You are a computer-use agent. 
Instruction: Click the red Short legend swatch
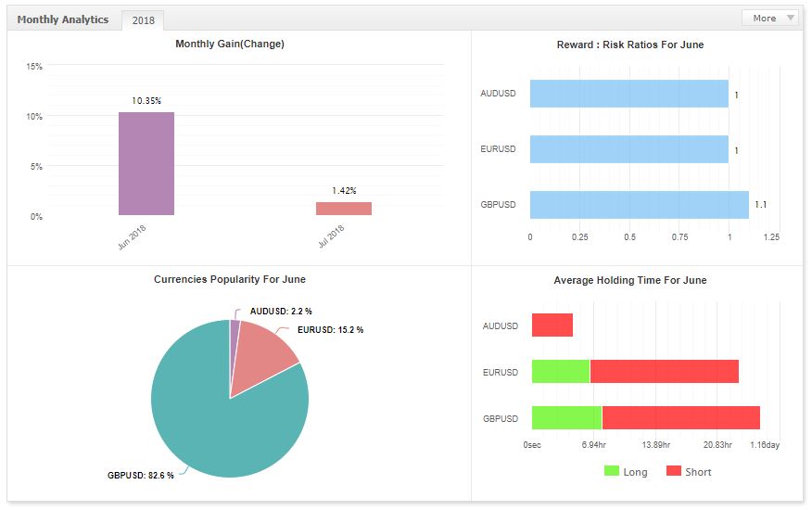pos(674,471)
